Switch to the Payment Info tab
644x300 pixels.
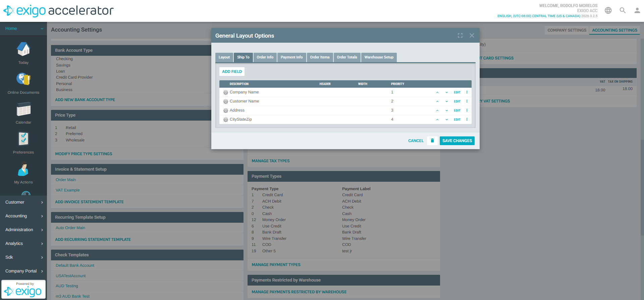[291, 57]
